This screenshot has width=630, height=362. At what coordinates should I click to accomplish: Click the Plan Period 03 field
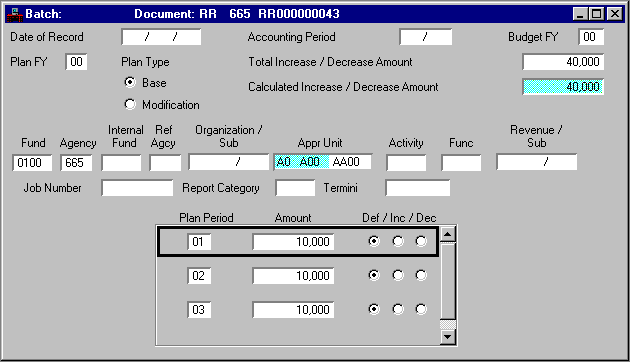pos(199,310)
